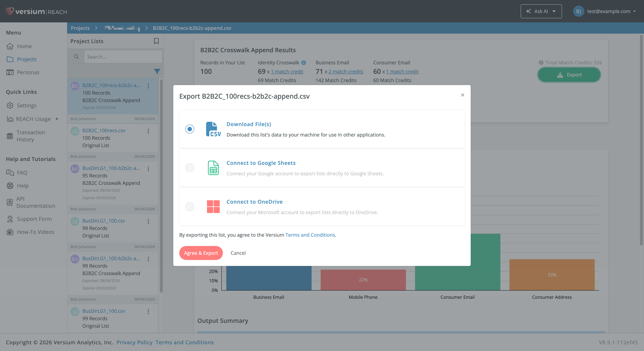Expand the REACH Usage submenu arrow
The width and height of the screenshot is (644, 351).
pyautogui.click(x=57, y=119)
